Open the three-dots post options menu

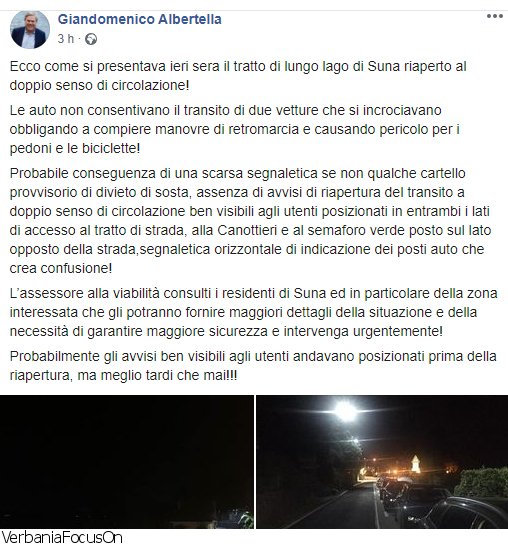pos(495,16)
